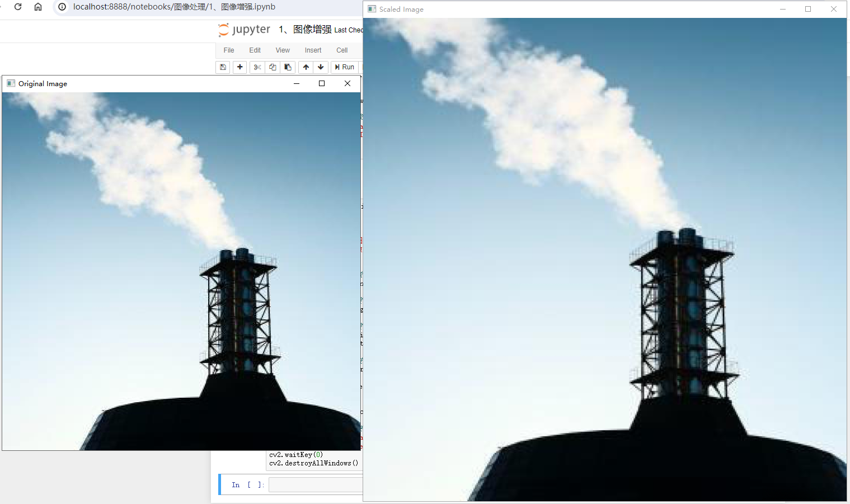Click the chimney photo in Scaled Image window
The height and width of the screenshot is (504, 850).
(605, 260)
